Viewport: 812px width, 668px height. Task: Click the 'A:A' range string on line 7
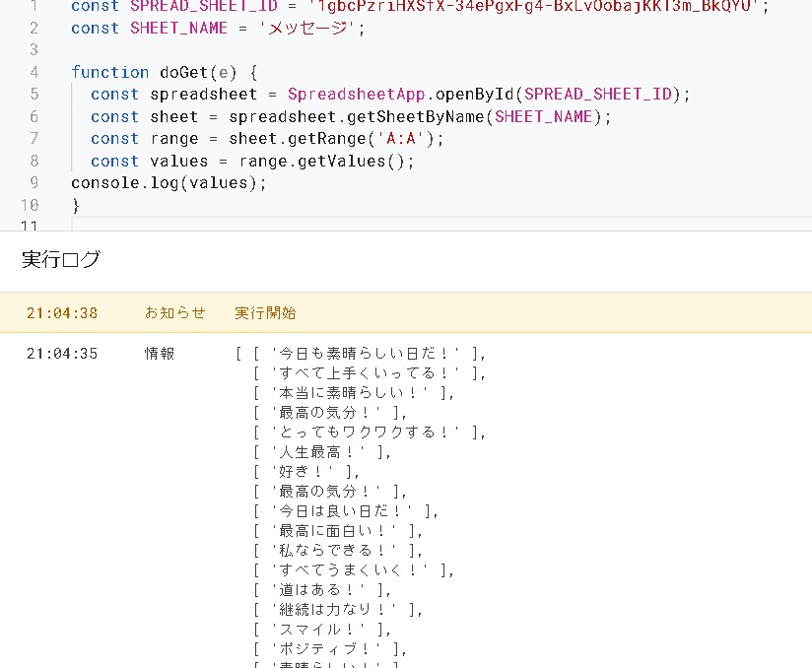point(401,139)
